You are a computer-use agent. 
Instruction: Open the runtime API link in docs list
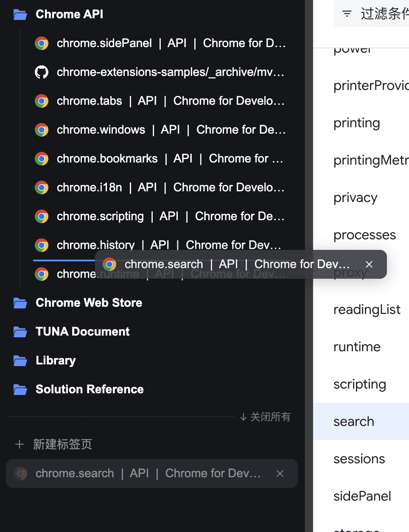pos(357,347)
